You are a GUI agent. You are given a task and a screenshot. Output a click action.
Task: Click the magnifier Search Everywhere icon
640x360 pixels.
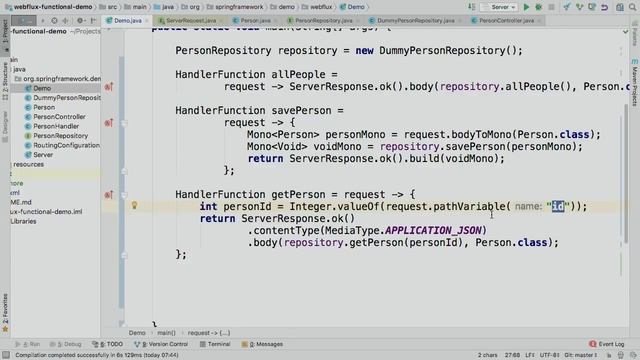point(632,7)
